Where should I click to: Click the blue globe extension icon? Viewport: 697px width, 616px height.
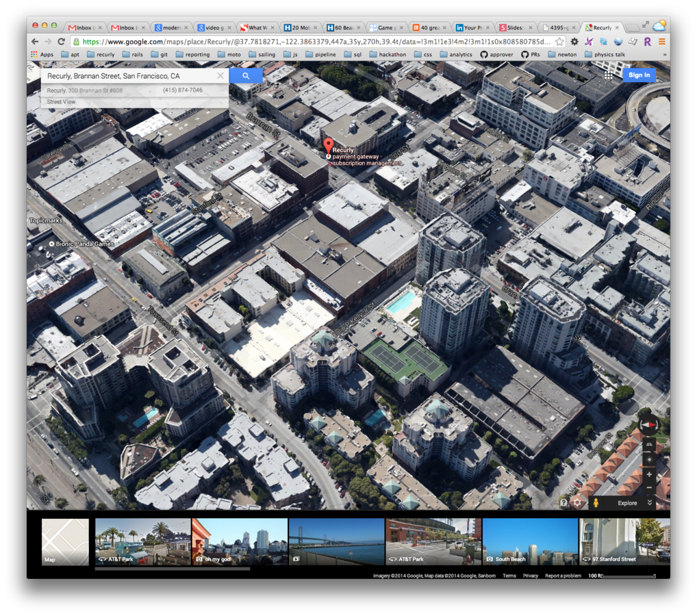point(618,41)
